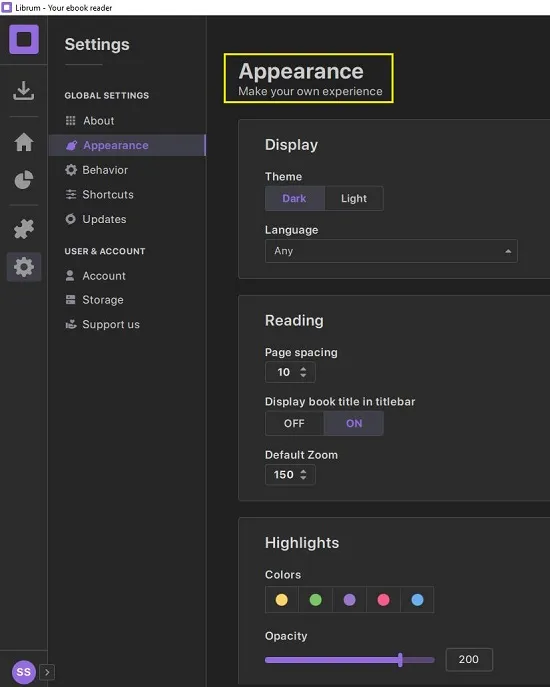Open the free books download icon
The image size is (550, 687).
click(x=23, y=91)
